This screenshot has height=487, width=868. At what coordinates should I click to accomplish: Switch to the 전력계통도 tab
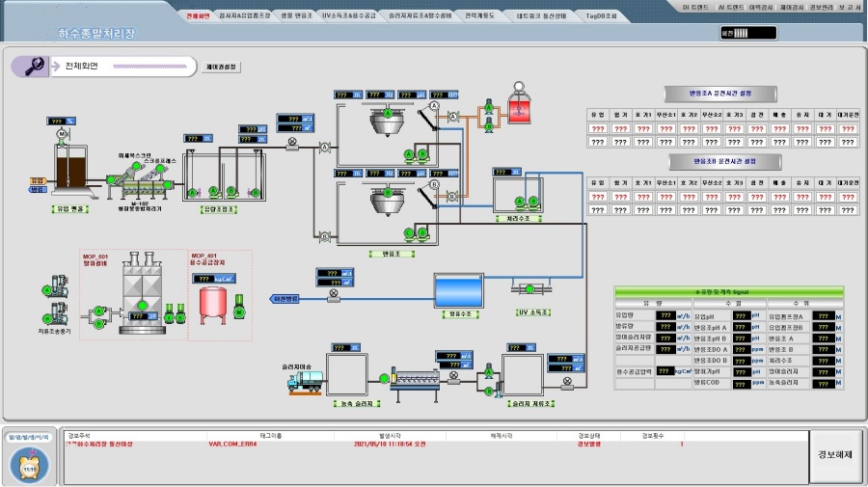tap(479, 16)
